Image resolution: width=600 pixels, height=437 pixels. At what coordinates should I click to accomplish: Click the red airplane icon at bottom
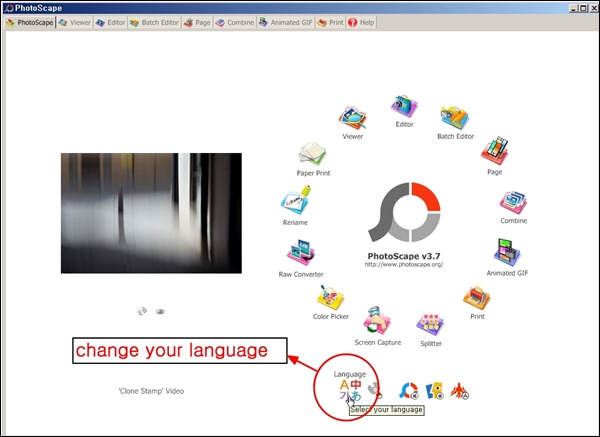(x=459, y=391)
